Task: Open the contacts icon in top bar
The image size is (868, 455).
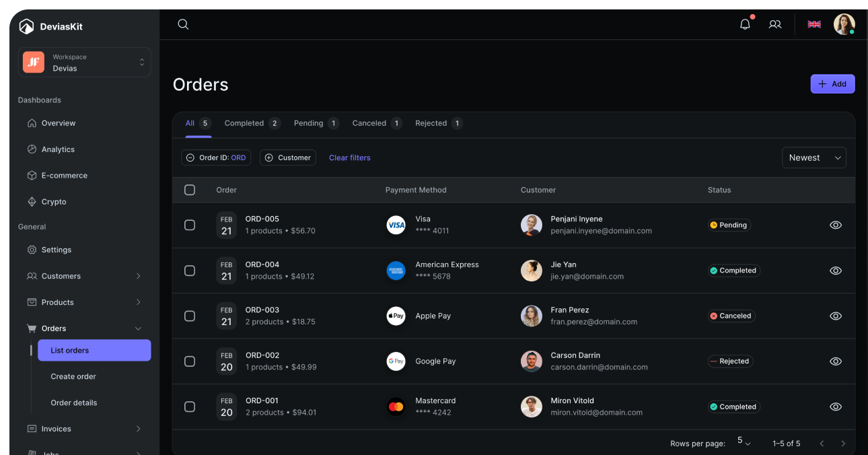Action: pos(775,24)
